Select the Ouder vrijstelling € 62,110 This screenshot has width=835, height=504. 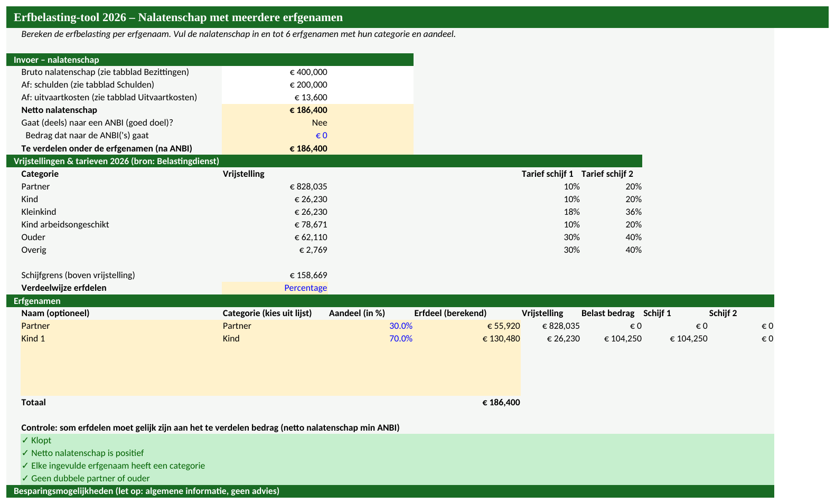click(311, 237)
